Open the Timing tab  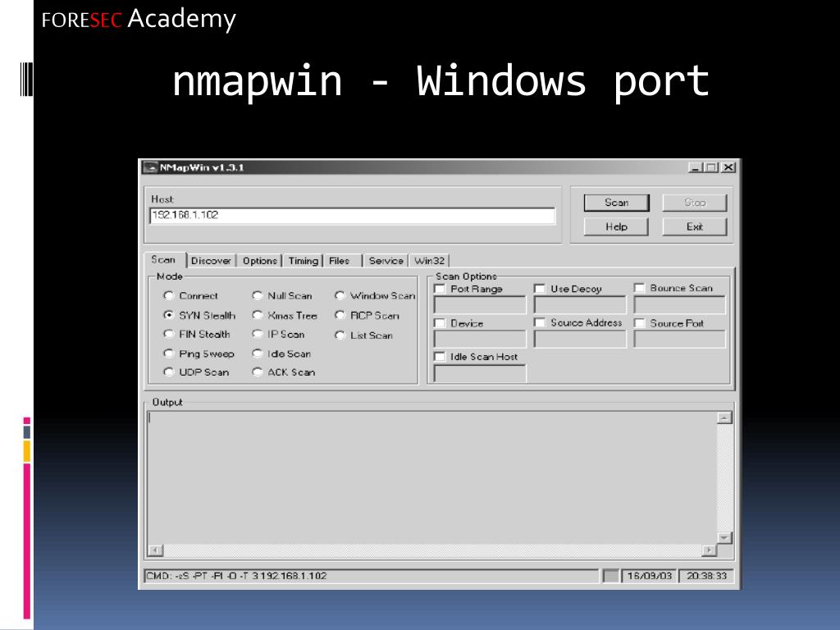(303, 261)
